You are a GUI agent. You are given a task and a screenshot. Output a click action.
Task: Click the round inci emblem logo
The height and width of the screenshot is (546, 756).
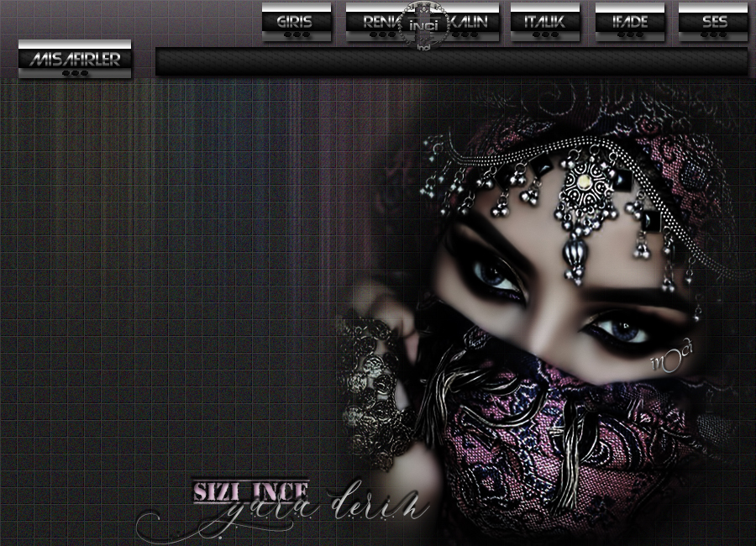click(419, 25)
